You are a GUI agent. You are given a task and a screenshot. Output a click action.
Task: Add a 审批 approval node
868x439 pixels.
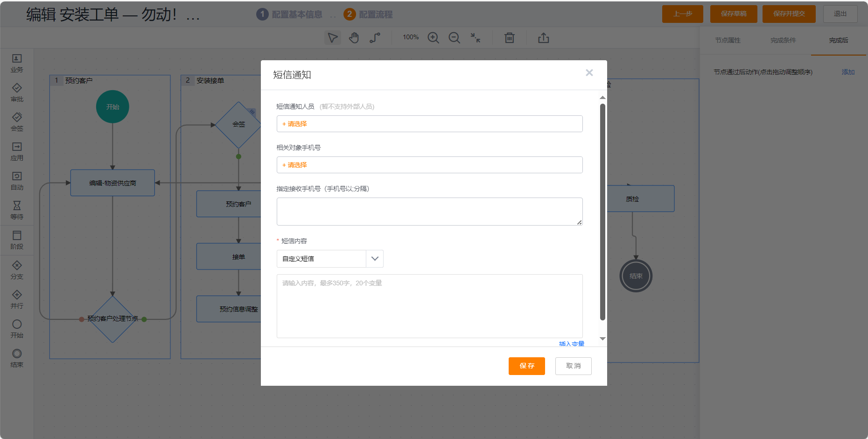click(x=17, y=93)
